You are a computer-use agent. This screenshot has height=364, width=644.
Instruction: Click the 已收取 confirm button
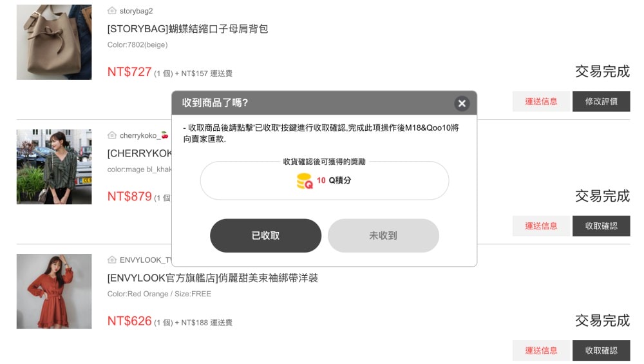coord(265,236)
